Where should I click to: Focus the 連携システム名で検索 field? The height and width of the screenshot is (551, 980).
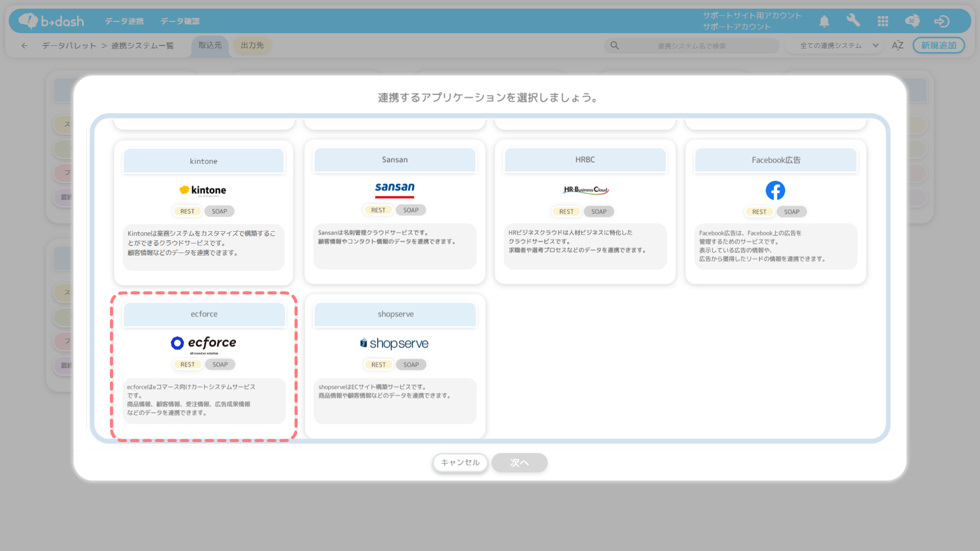point(692,46)
